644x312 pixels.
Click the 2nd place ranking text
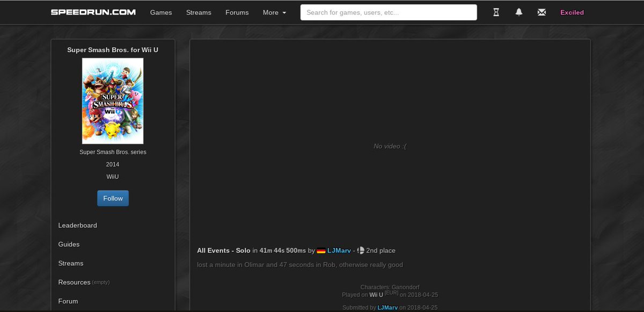(380, 251)
